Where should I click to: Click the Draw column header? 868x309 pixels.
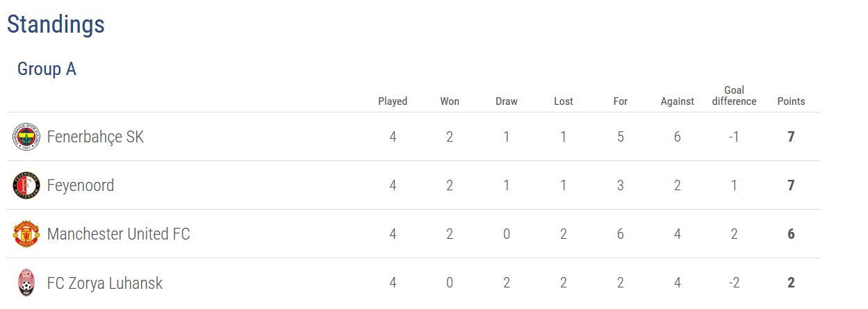point(507,101)
